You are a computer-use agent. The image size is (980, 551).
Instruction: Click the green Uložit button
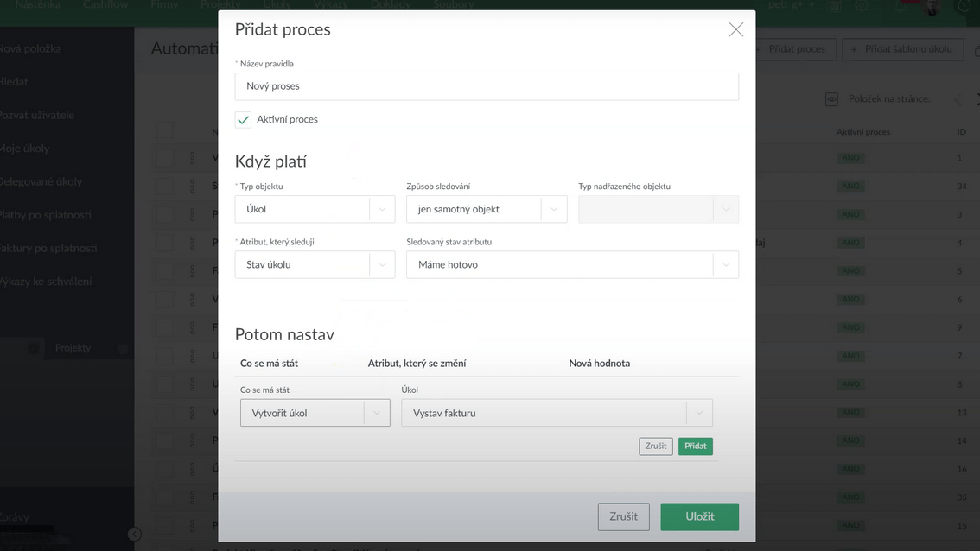pos(699,516)
